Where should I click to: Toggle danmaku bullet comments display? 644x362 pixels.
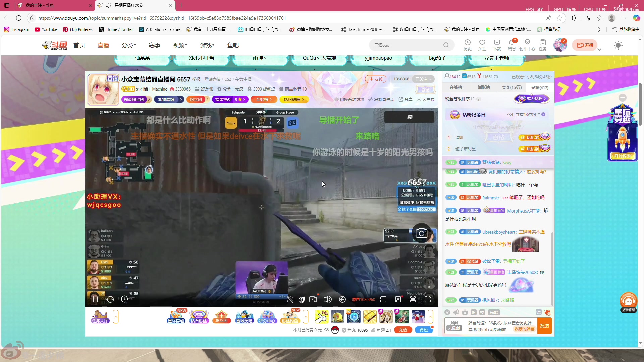coord(342,299)
